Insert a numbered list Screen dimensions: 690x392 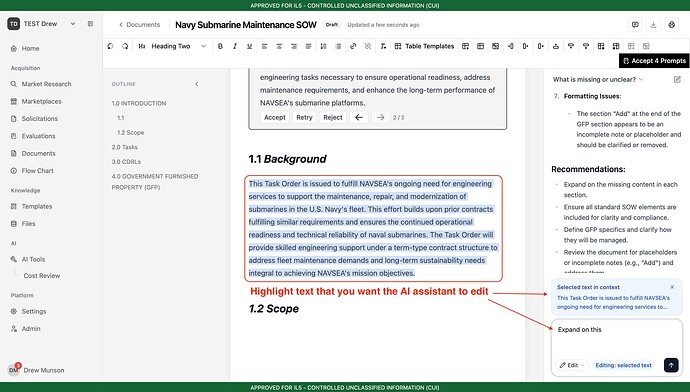tap(323, 46)
